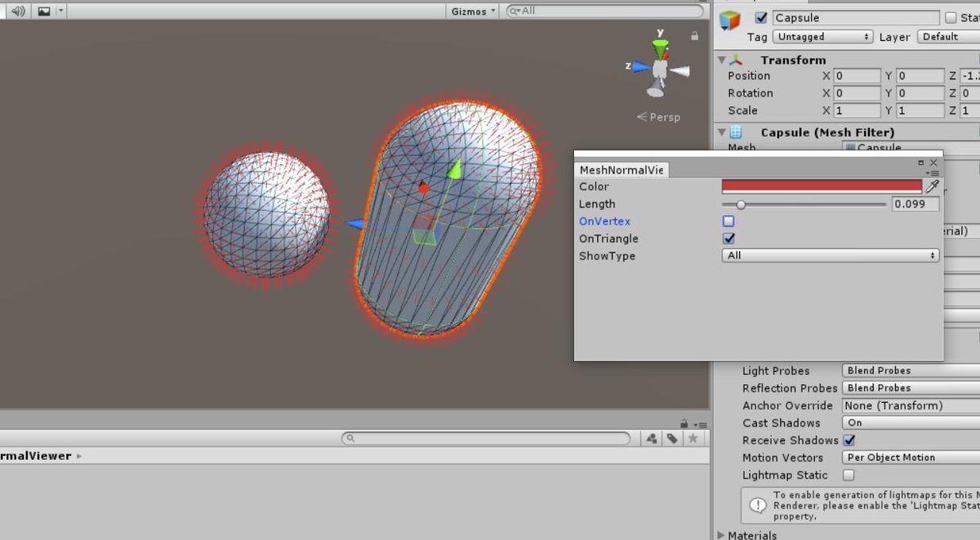Enable the Lightmap Static checkbox

pos(849,475)
